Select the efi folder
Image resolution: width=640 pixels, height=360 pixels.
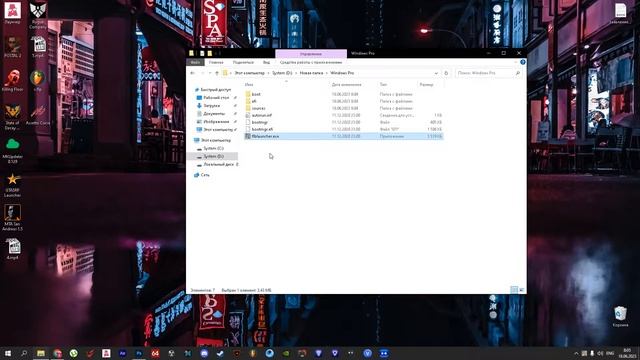(x=254, y=101)
